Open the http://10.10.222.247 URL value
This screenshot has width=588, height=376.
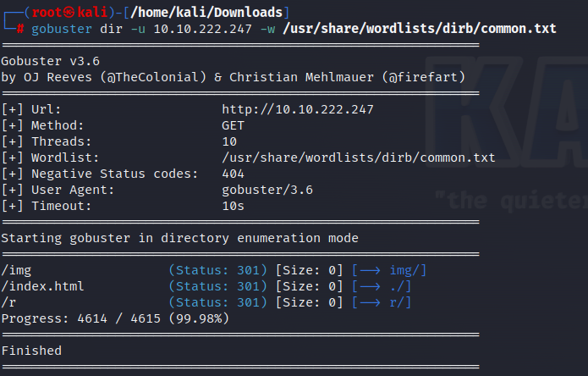pyautogui.click(x=298, y=110)
